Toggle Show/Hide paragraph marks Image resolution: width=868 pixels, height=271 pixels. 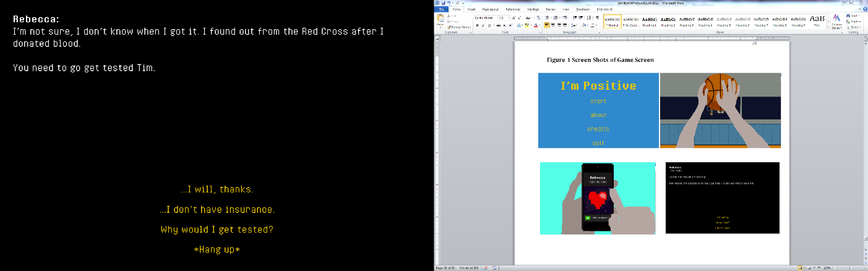[x=597, y=18]
